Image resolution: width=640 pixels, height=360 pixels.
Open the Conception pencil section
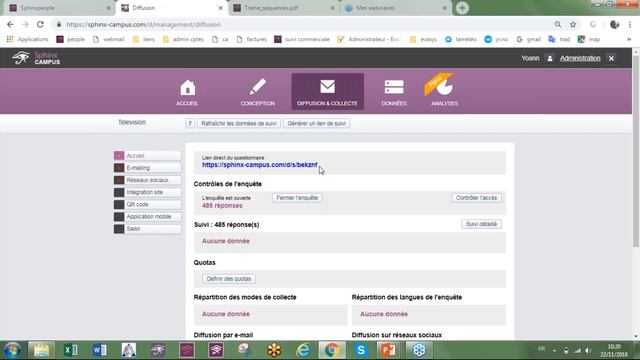(x=258, y=92)
